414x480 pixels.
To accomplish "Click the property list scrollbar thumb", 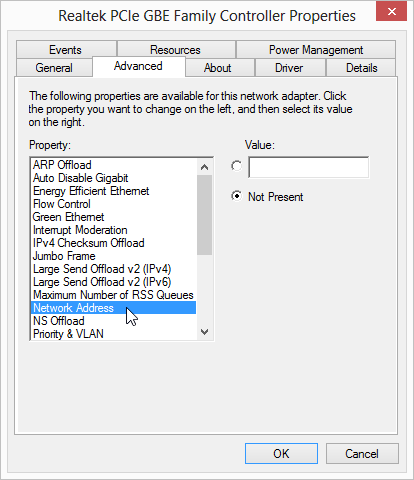I will click(205, 215).
